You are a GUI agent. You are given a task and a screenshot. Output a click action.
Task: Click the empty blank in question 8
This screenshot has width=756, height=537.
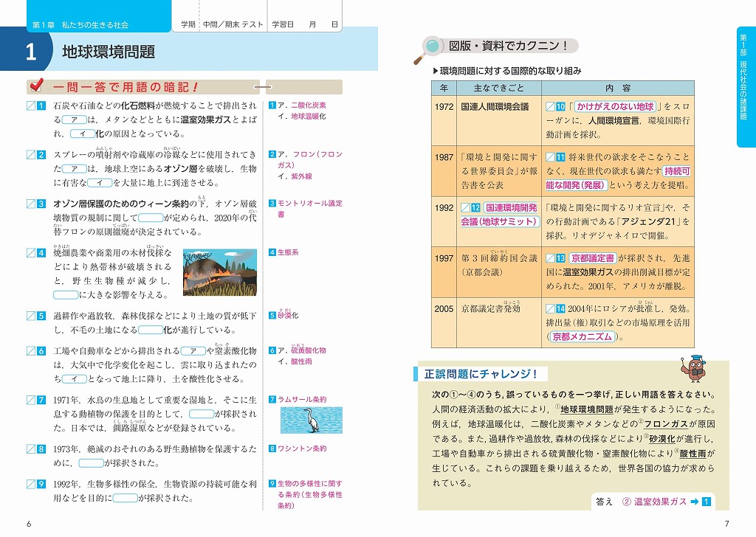[91, 463]
